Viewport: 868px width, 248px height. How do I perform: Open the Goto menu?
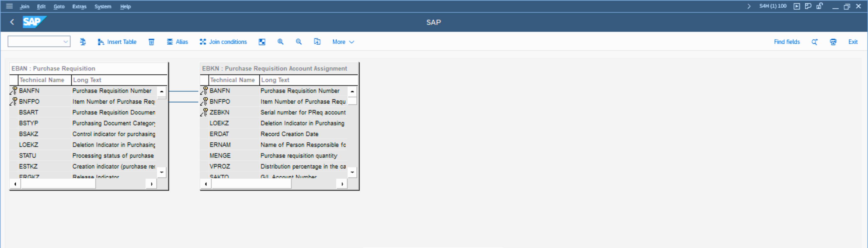pos(59,6)
